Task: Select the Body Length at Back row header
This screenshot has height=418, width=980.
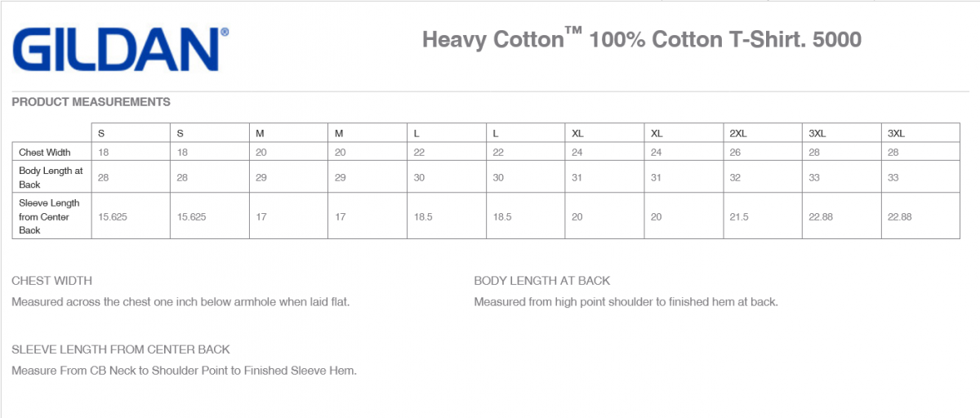Action: pos(51,177)
